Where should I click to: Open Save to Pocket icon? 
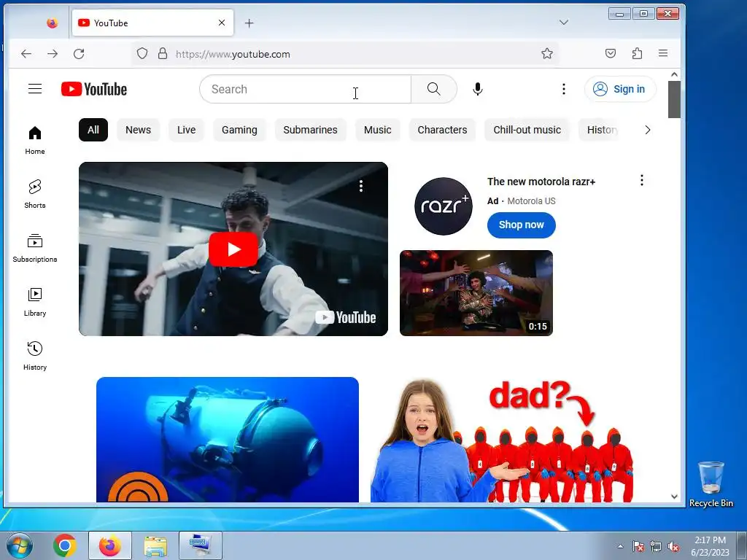tap(611, 53)
